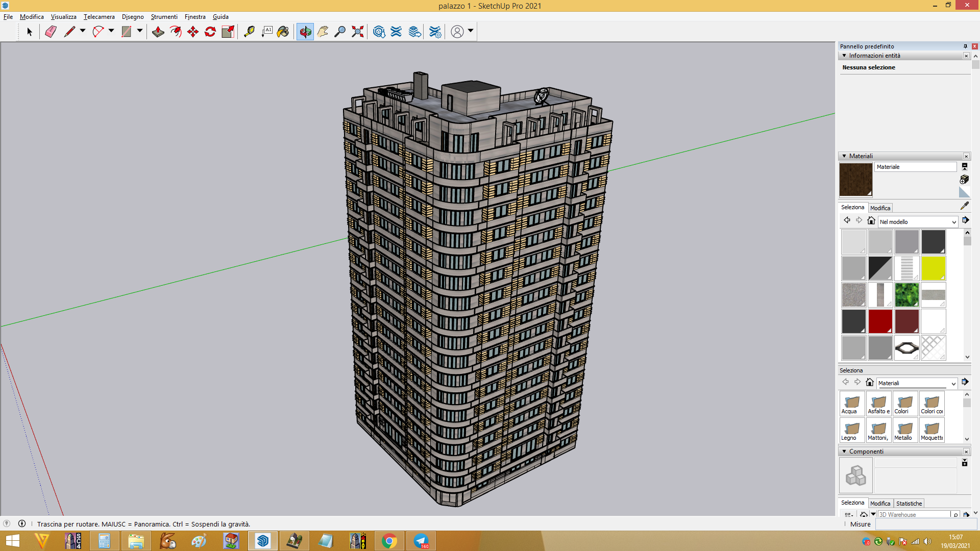Choose the Paint Bucket tool
980x551 pixels.
[x=283, y=32]
